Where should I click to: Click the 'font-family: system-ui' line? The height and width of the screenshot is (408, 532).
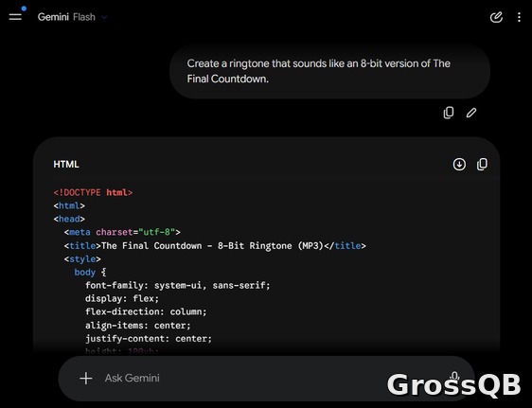(178, 286)
